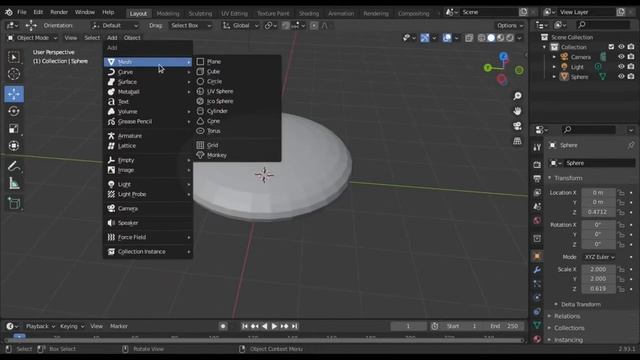Activate the Transform tool
The image size is (640, 360).
[x=14, y=146]
